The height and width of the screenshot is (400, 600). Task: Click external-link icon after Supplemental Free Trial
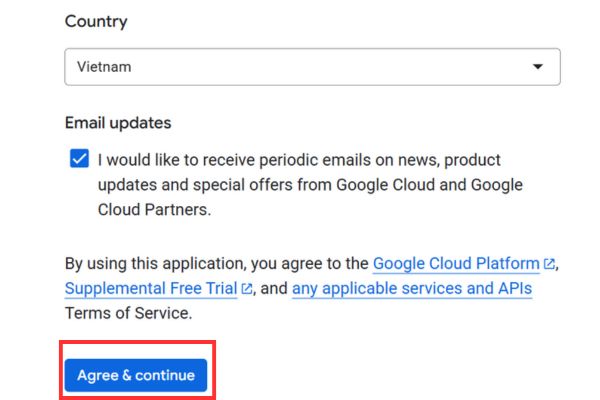[246, 290]
